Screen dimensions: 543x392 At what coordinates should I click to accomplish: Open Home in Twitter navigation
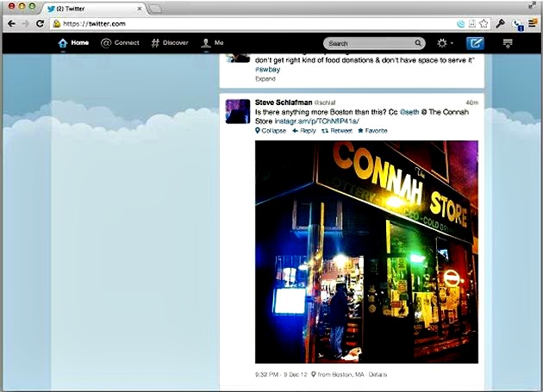tap(73, 43)
